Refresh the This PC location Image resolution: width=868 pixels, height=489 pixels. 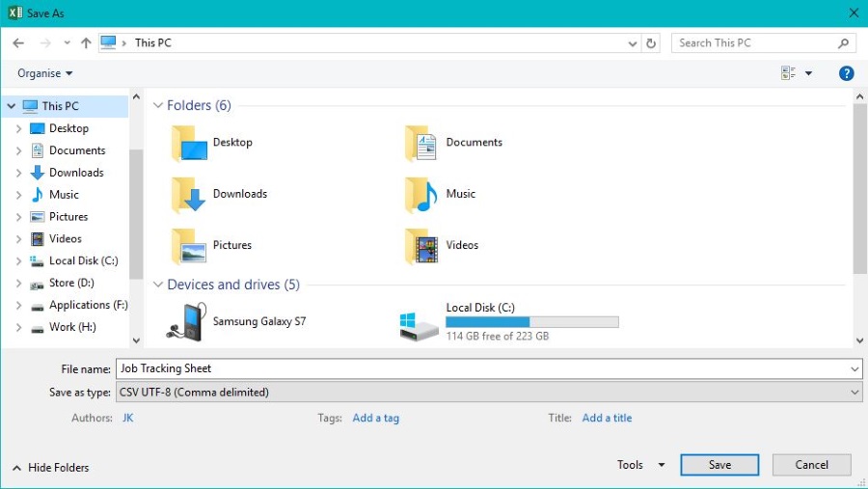651,43
